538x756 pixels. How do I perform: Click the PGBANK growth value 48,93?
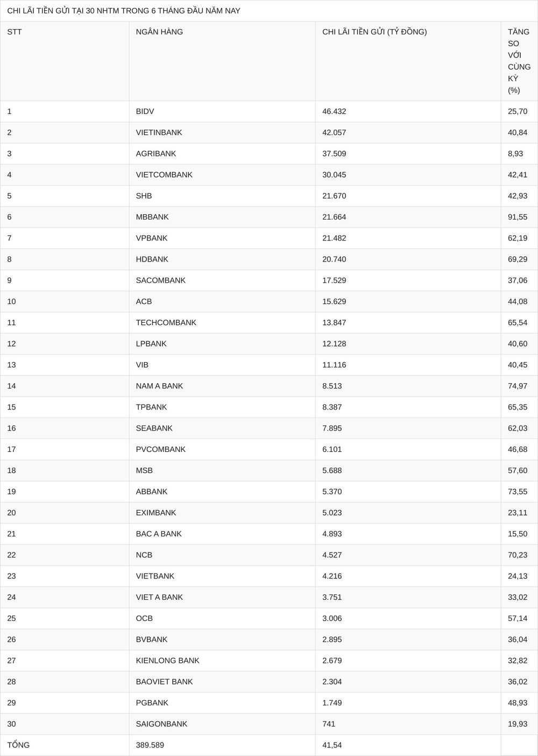(x=518, y=703)
